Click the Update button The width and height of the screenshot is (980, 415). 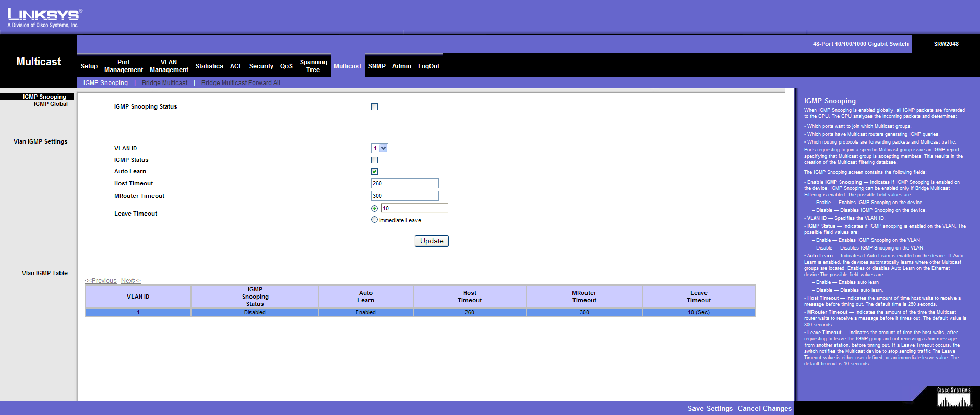pyautogui.click(x=432, y=241)
